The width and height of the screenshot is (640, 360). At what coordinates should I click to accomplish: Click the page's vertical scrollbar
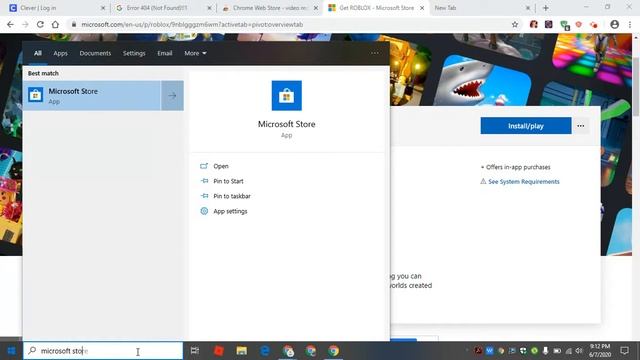point(636,86)
